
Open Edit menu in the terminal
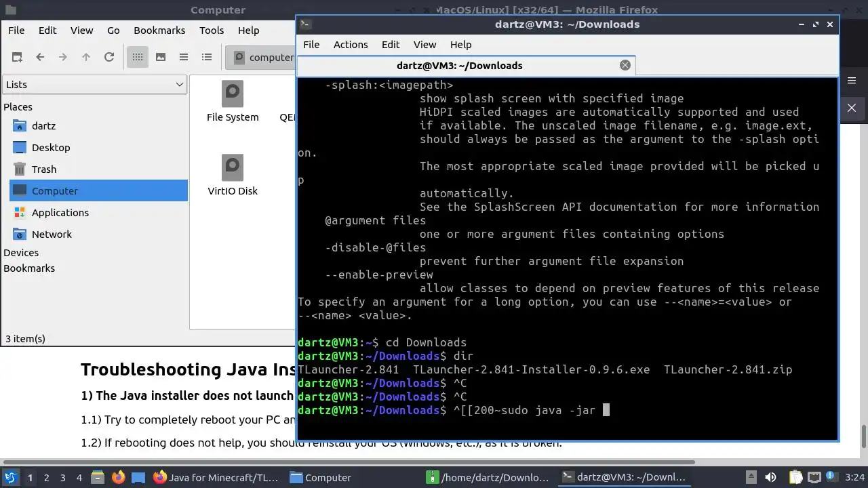coord(391,45)
